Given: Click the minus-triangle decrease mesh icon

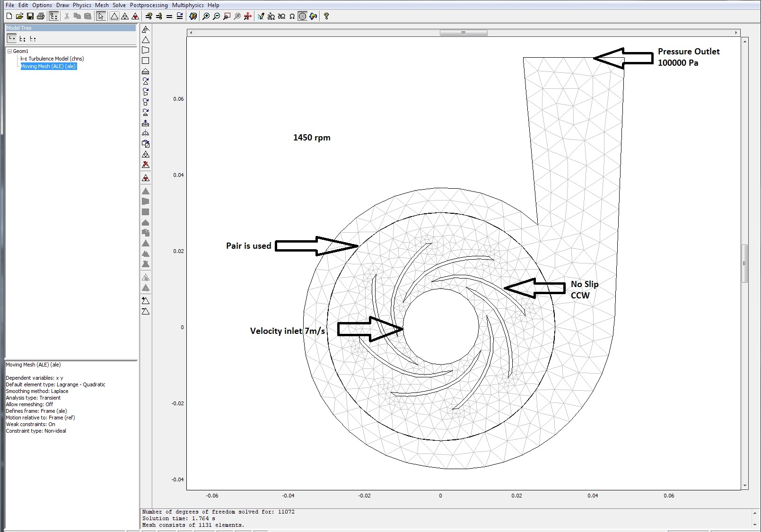Looking at the screenshot, I should [146, 311].
